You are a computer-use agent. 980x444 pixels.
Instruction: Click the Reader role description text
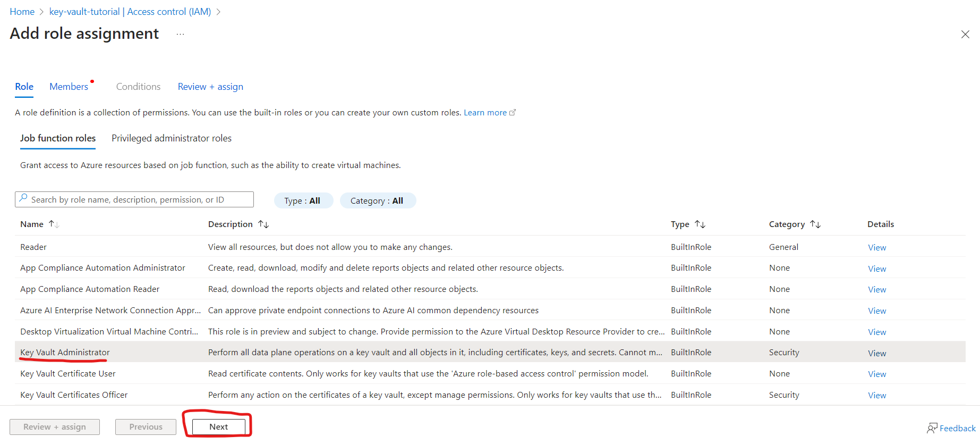tap(330, 247)
